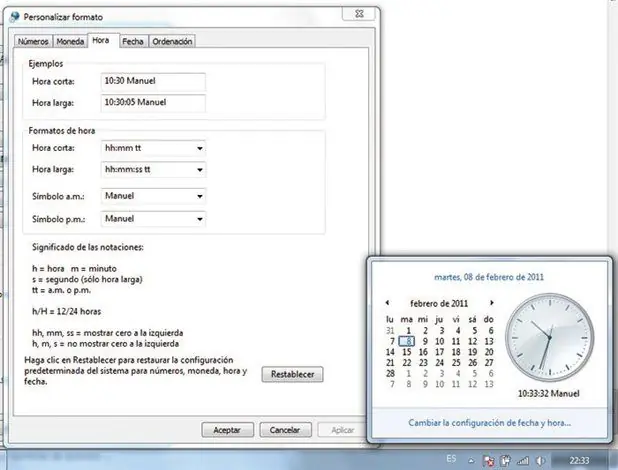Select day 20 in the calendar
This screenshot has width=618, height=470.
(489, 352)
